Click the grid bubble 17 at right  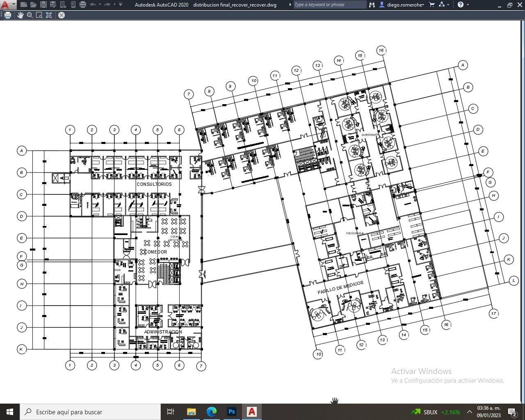[493, 314]
